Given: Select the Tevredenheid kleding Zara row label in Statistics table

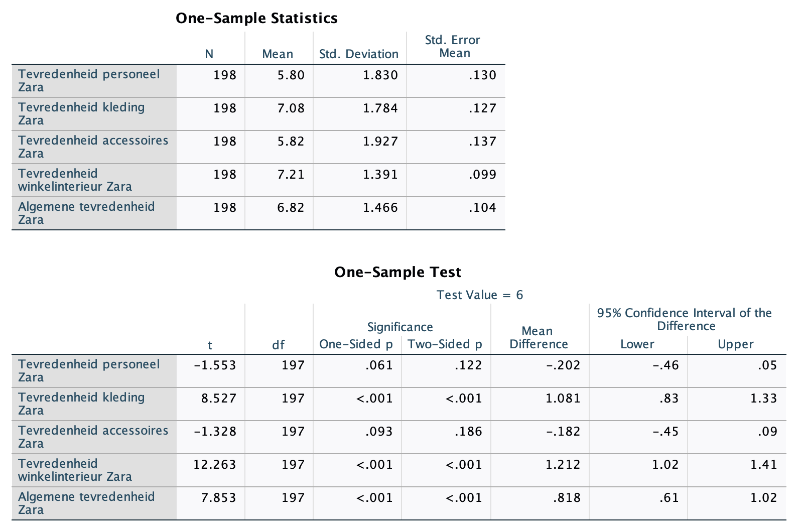Looking at the screenshot, I should (x=81, y=113).
